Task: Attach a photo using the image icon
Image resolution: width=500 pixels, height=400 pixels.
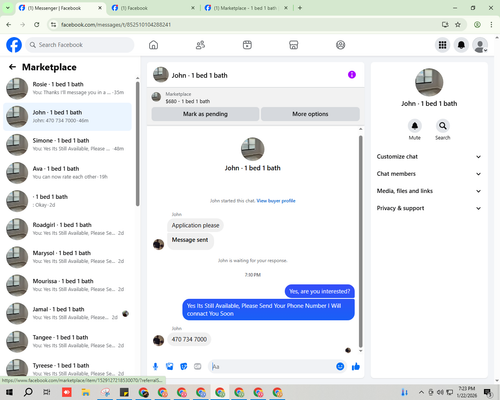Action: point(170,367)
